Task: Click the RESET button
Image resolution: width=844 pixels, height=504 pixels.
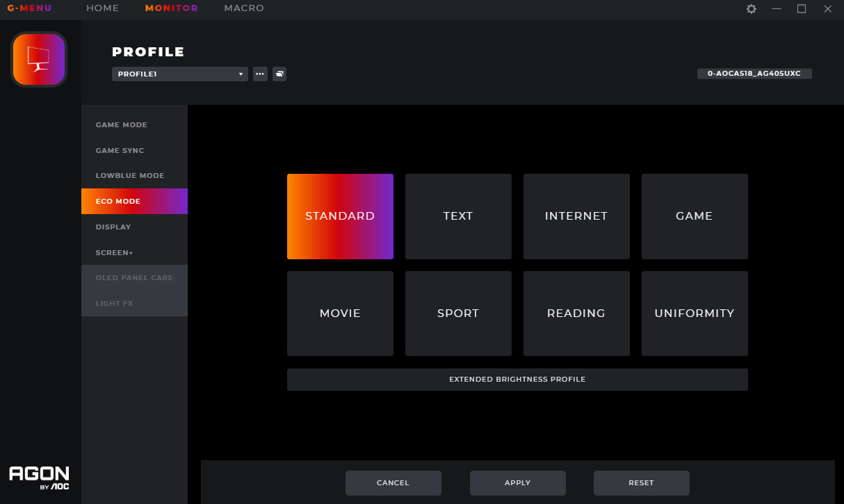Action: pos(641,482)
